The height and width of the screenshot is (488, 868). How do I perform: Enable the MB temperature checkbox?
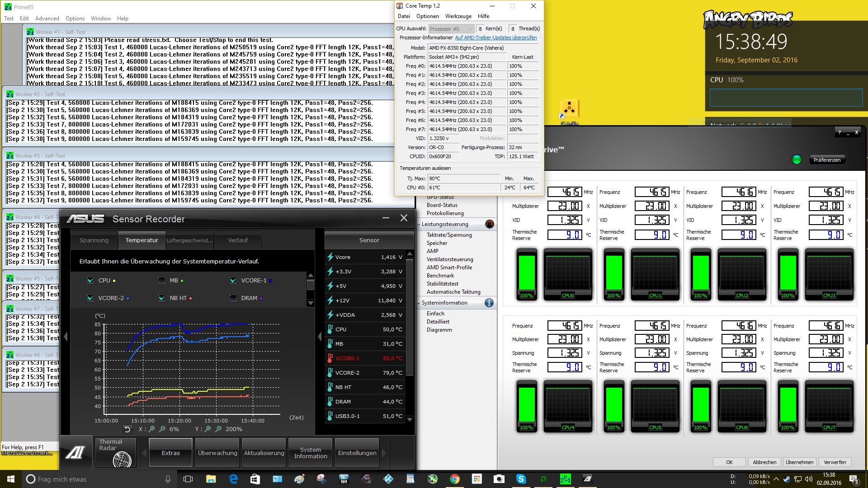[162, 281]
